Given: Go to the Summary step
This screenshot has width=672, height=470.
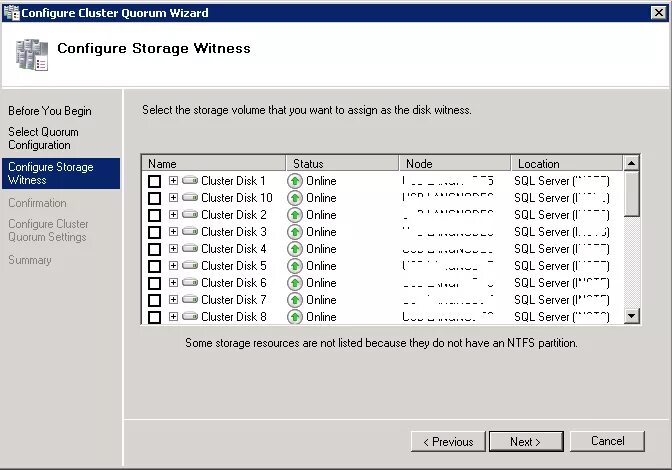Looking at the screenshot, I should click(30, 260).
